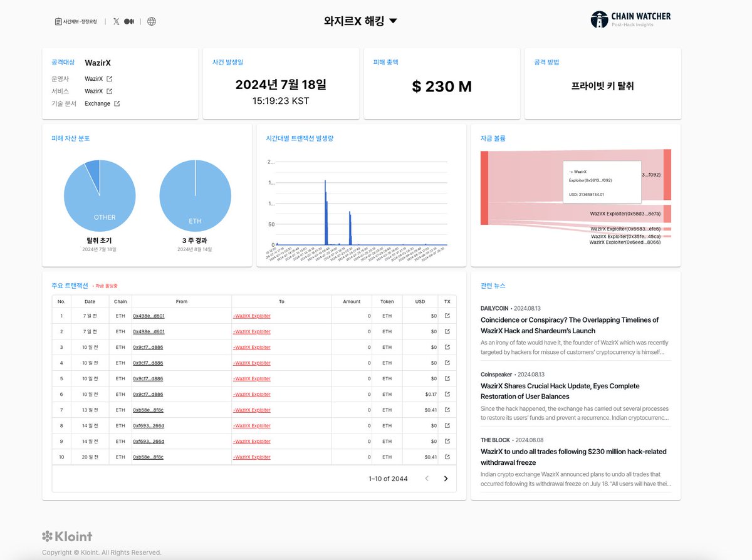The width and height of the screenshot is (752, 560).
Task: Open TX link icon for row 6
Action: 447,394
